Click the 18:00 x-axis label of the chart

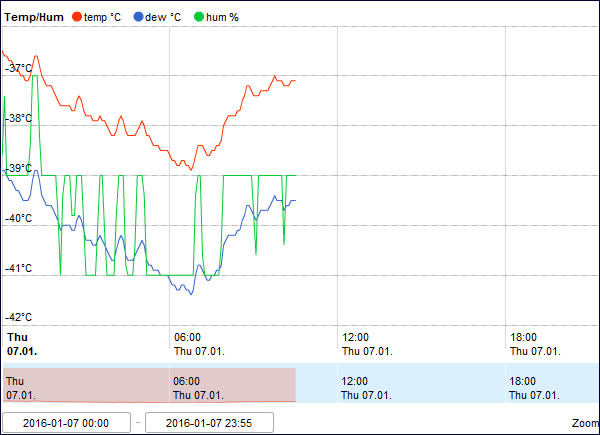(x=523, y=337)
